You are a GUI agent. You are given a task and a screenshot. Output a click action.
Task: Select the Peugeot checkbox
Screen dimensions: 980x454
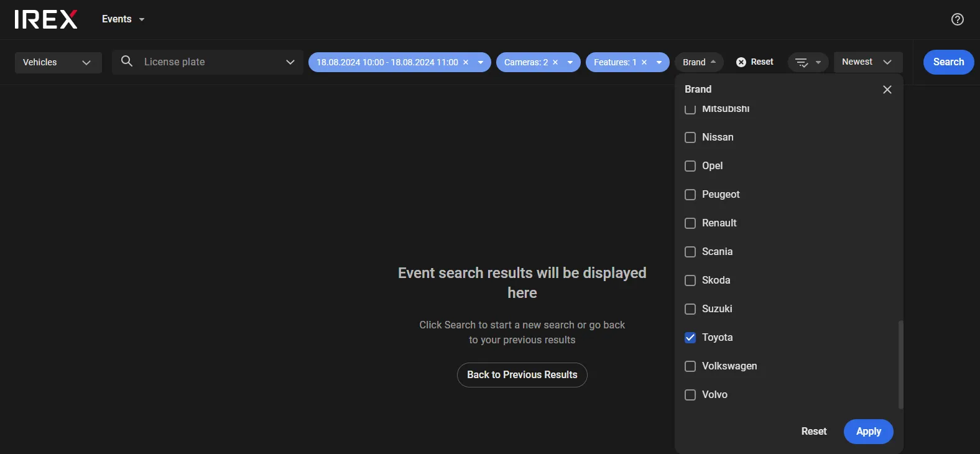690,195
